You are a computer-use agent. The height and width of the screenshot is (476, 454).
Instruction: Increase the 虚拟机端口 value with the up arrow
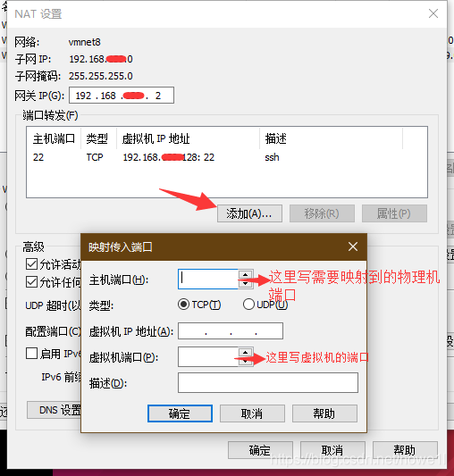coord(246,353)
